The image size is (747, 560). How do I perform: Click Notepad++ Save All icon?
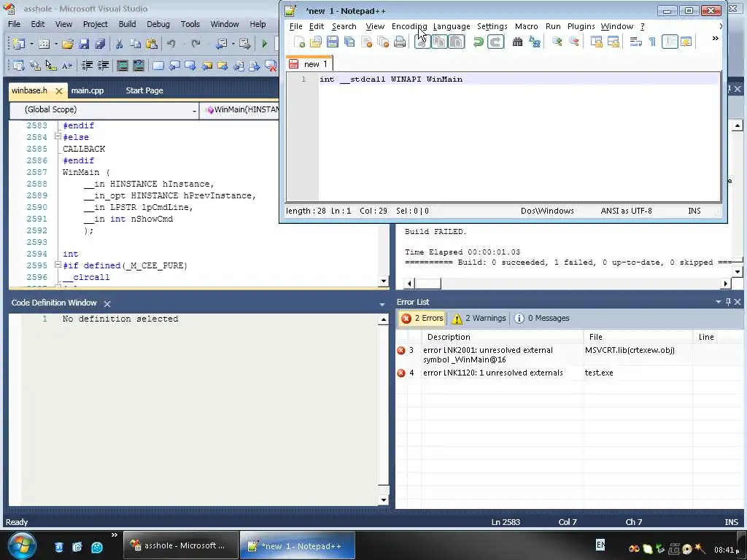(x=349, y=42)
